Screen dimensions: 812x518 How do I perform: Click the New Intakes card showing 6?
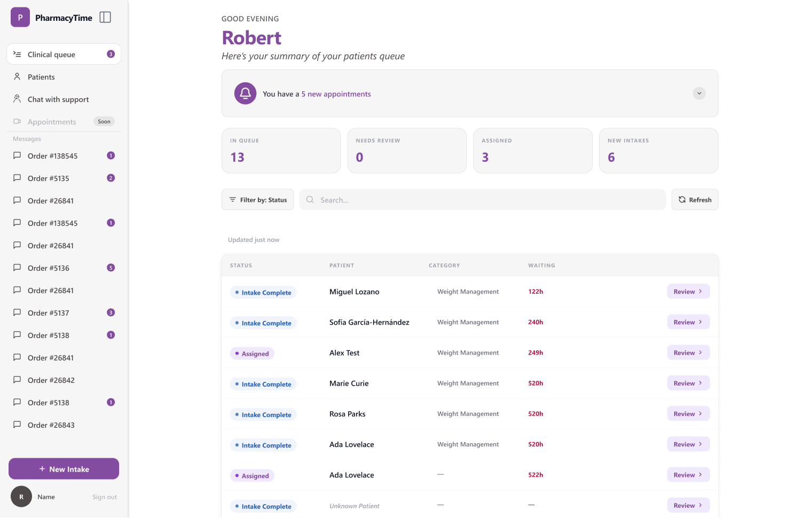click(x=659, y=151)
